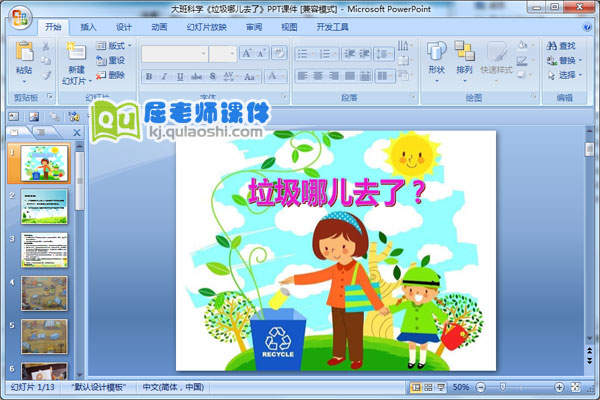This screenshot has height=400, width=600.
Task: Click the Decrease Indent icon
Action: tap(349, 54)
